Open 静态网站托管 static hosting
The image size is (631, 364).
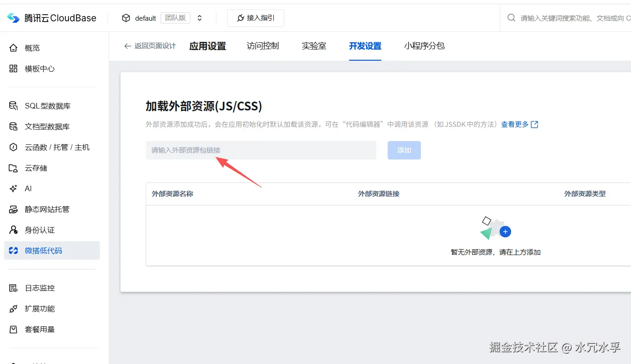[x=12, y=209]
